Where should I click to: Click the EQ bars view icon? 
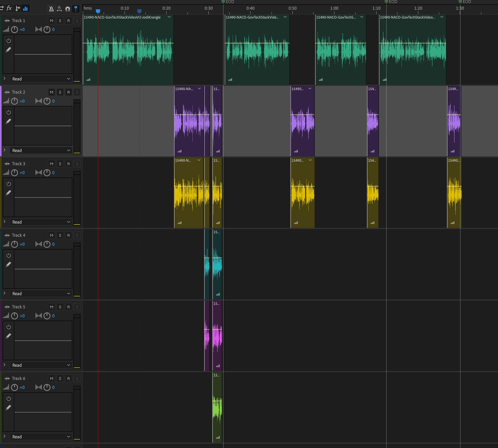tap(25, 9)
